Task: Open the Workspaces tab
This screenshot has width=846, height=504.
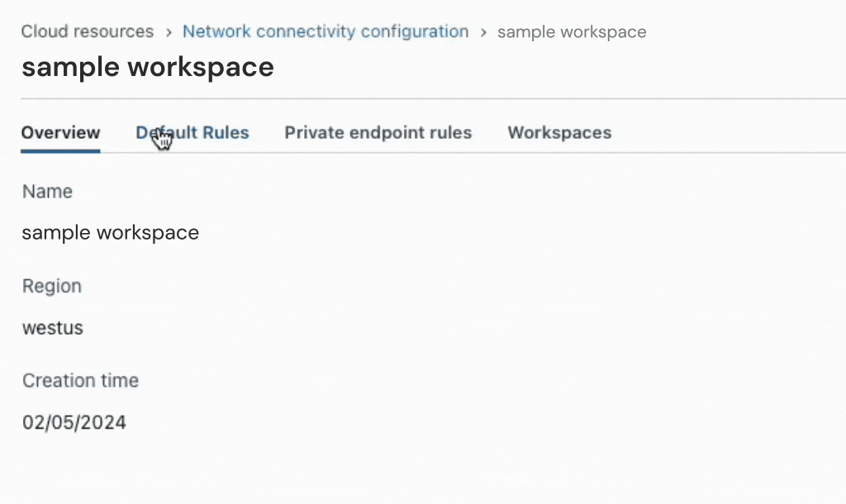Action: [x=559, y=133]
